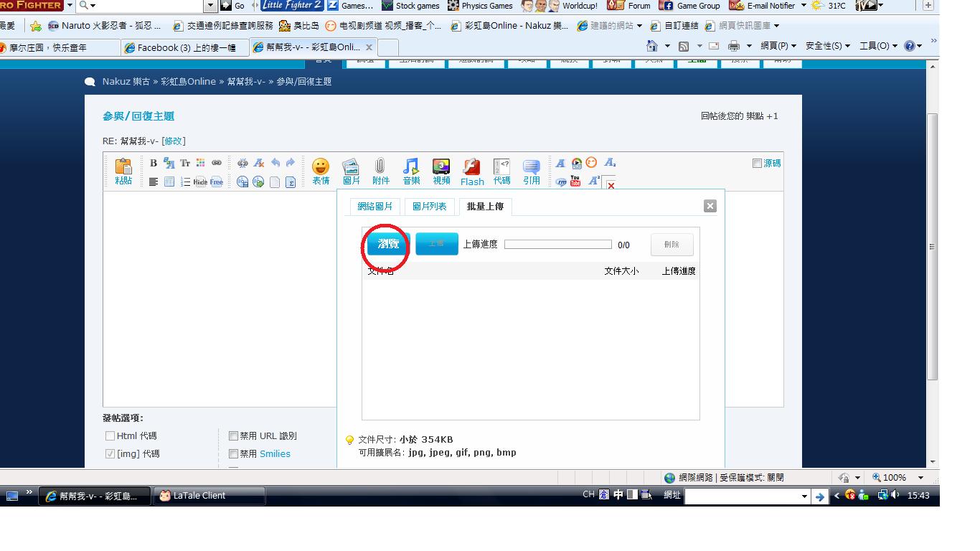This screenshot has width=980, height=551.
Task: Open the Smilies link
Action: point(275,453)
